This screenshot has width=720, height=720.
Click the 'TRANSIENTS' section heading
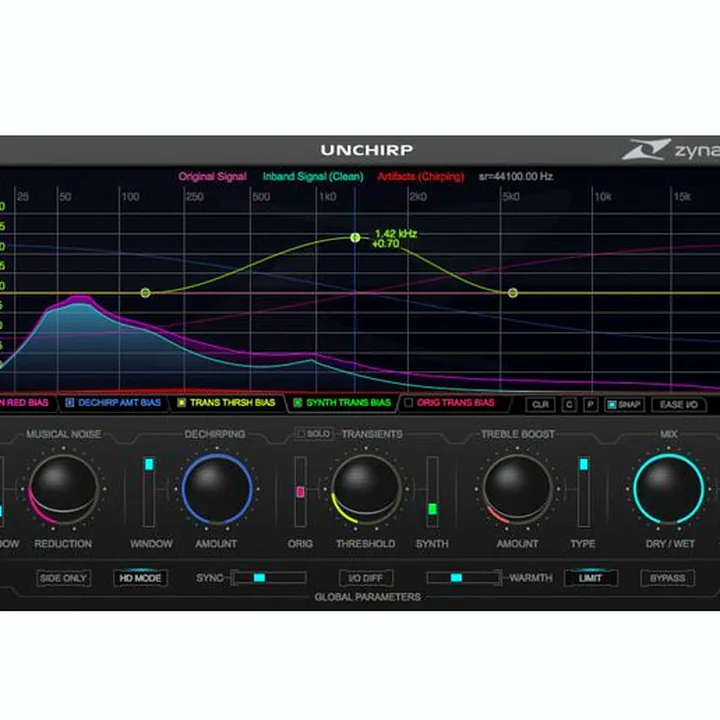point(372,434)
